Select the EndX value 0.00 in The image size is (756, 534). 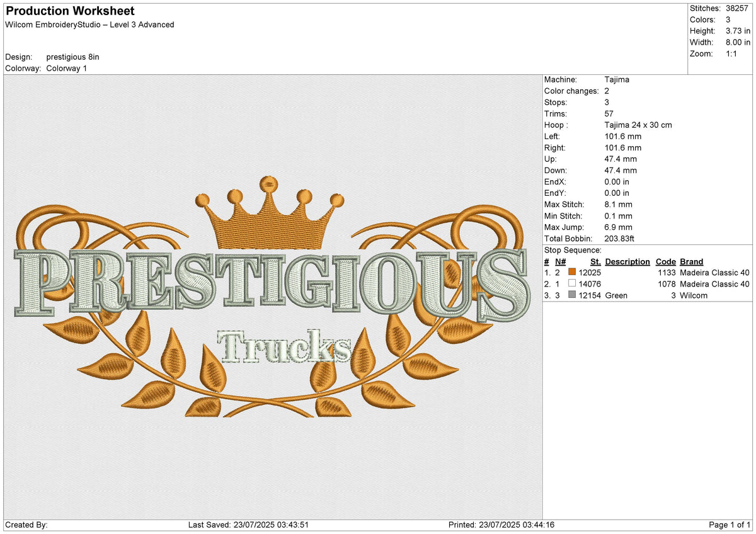[617, 181]
